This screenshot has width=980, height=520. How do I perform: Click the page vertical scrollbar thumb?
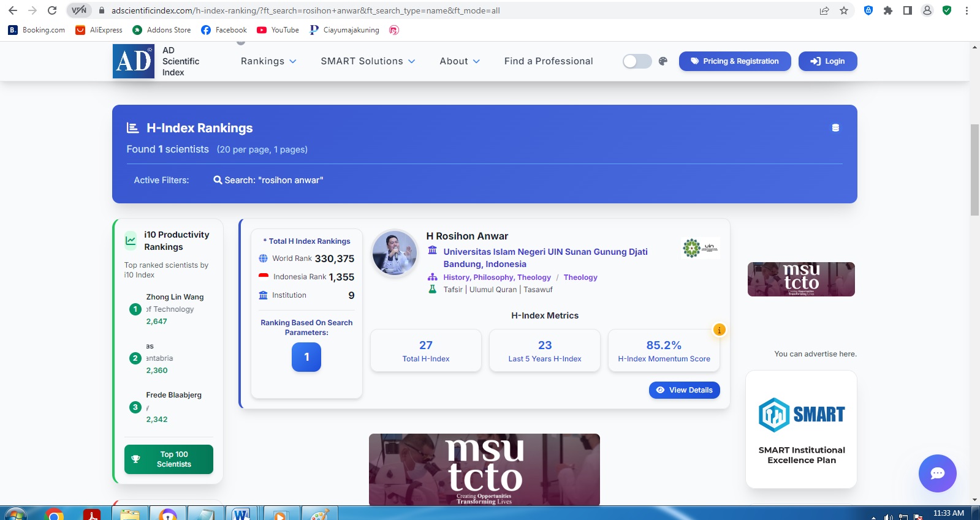(x=974, y=170)
